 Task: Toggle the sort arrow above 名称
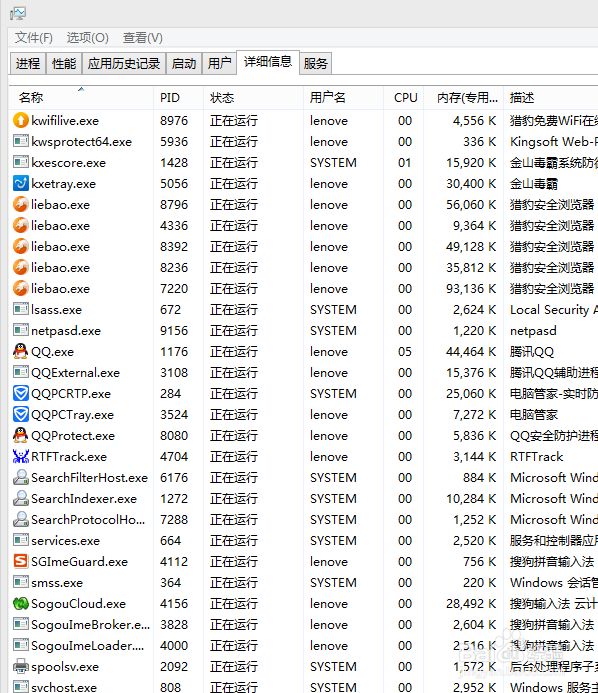tap(81, 89)
